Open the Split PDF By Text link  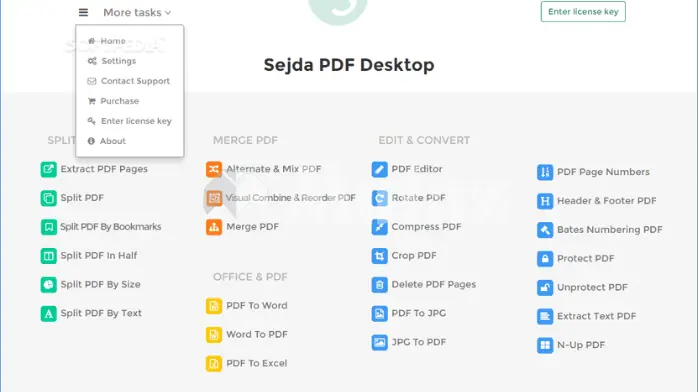pos(101,313)
